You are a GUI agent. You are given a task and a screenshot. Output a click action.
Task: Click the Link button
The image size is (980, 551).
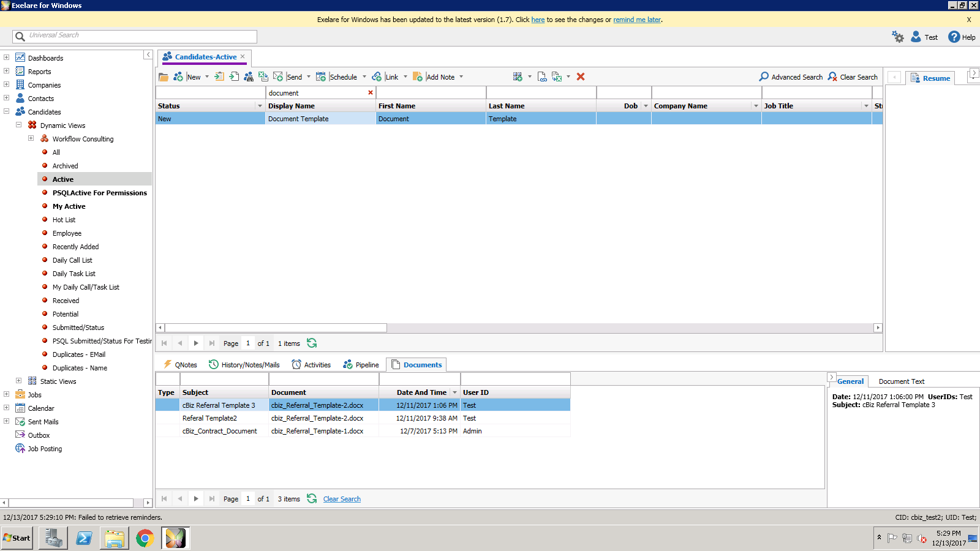385,77
